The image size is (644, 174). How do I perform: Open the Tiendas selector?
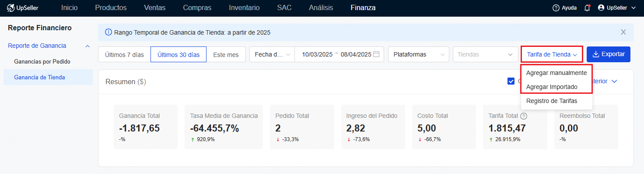pos(485,55)
